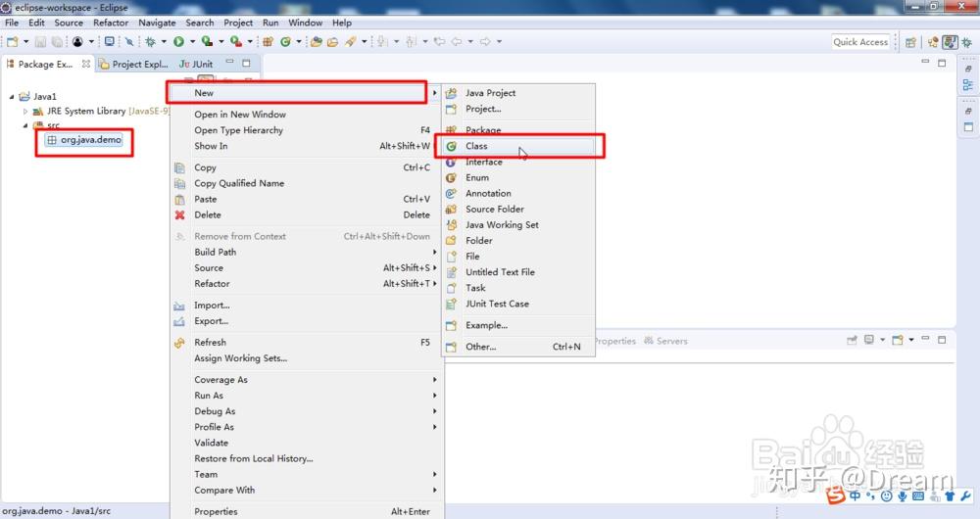Click into the Quick Access field
The image size is (980, 519).
pyautogui.click(x=860, y=42)
